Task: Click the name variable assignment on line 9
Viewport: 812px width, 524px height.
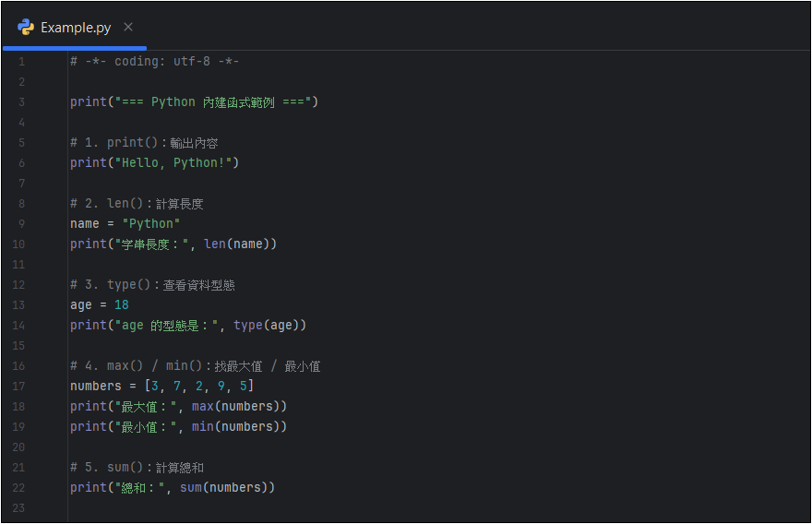Action: point(85,224)
